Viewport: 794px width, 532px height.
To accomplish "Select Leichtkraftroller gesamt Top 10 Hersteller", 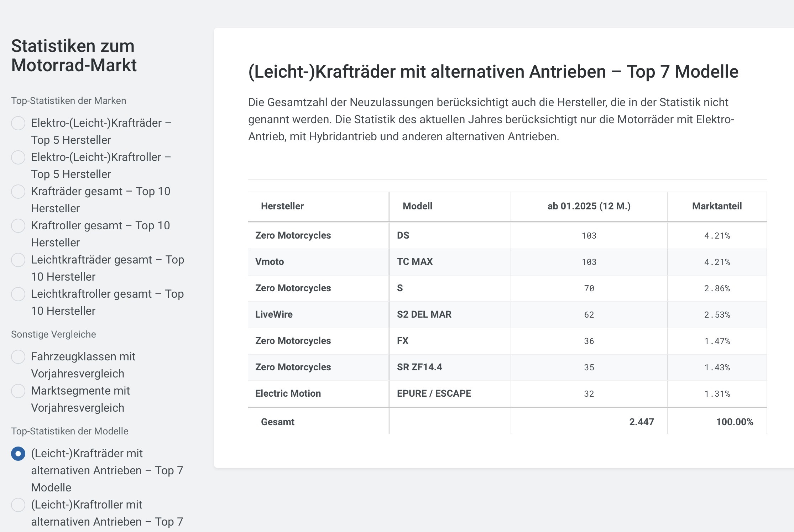I will pyautogui.click(x=18, y=294).
